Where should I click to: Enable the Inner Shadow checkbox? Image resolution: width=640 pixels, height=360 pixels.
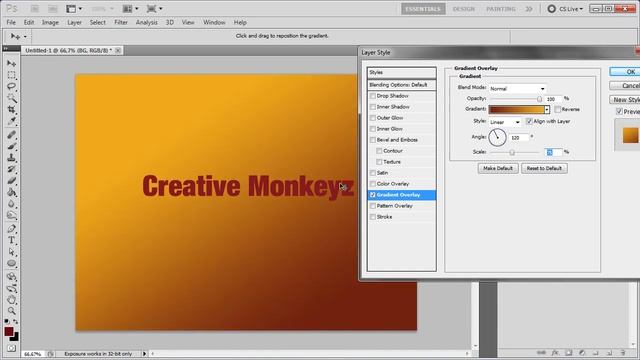point(373,107)
